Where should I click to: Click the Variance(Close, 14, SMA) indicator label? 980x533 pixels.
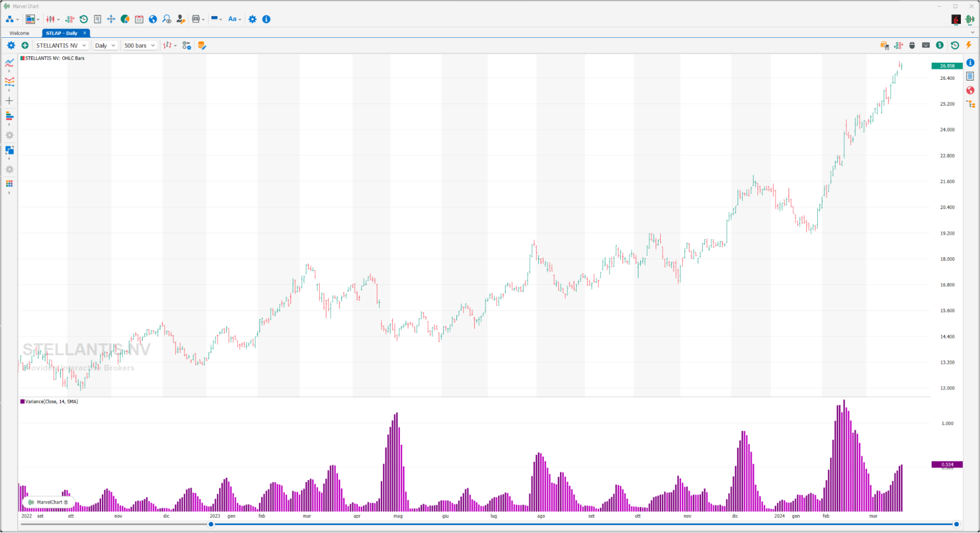pos(51,401)
